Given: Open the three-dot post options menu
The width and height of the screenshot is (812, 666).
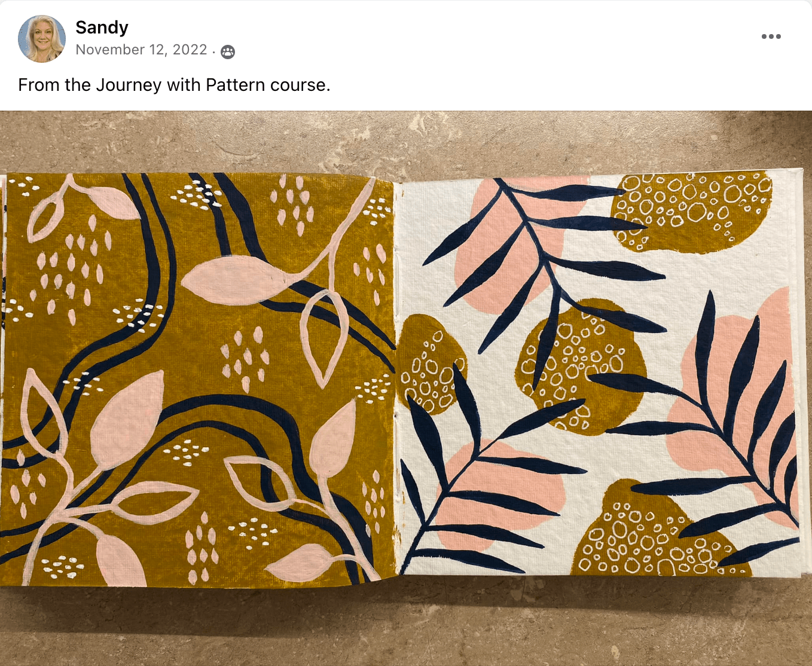Looking at the screenshot, I should 771,36.
